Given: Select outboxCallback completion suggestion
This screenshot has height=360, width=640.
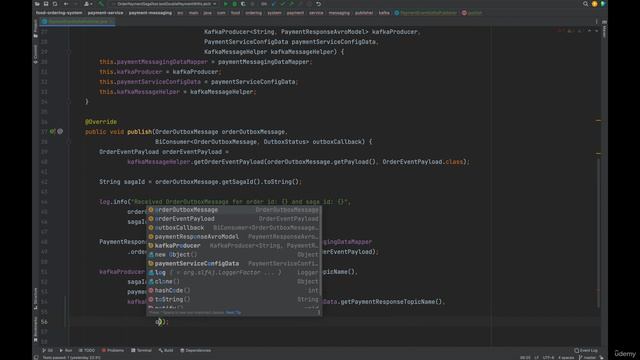Looking at the screenshot, I should pos(234,228).
